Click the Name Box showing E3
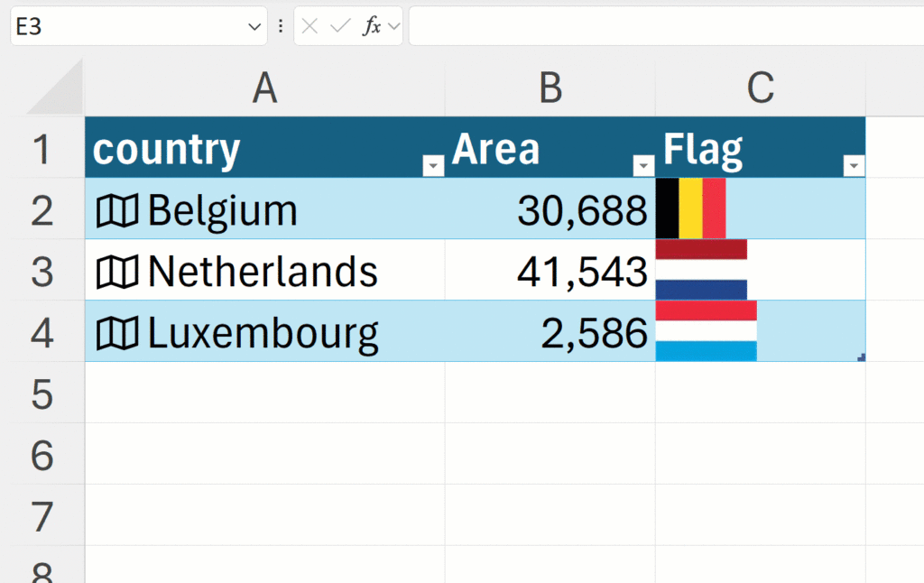 coord(138,26)
